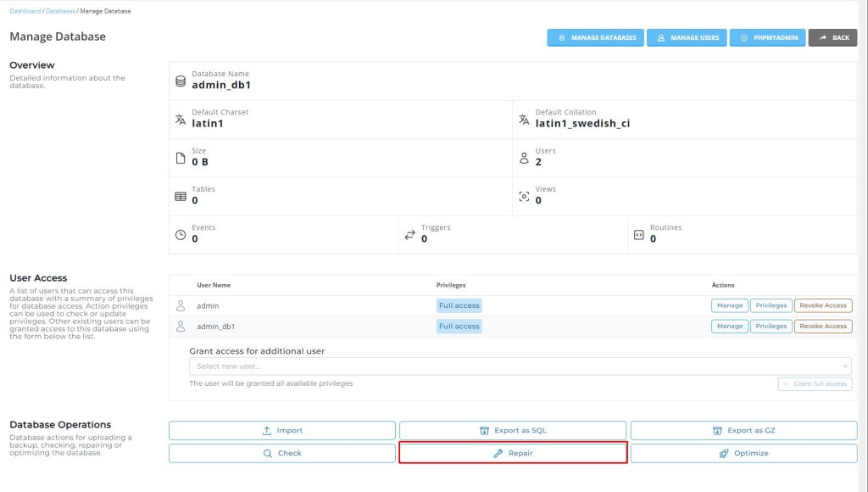Edit Privileges for admin_db1 user
Viewport: 868px width, 492px height.
pyautogui.click(x=771, y=327)
